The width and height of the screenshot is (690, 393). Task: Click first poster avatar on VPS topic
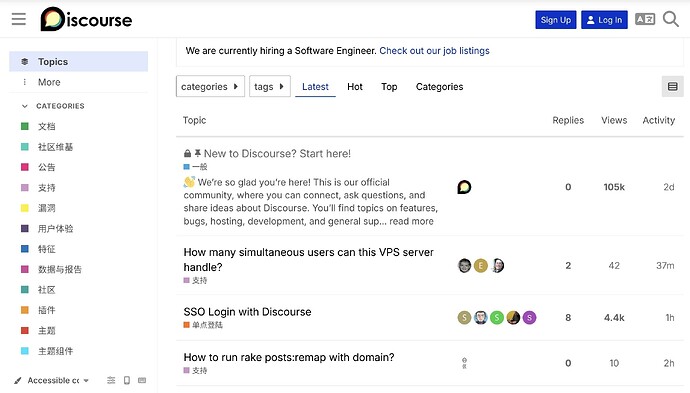click(x=464, y=265)
